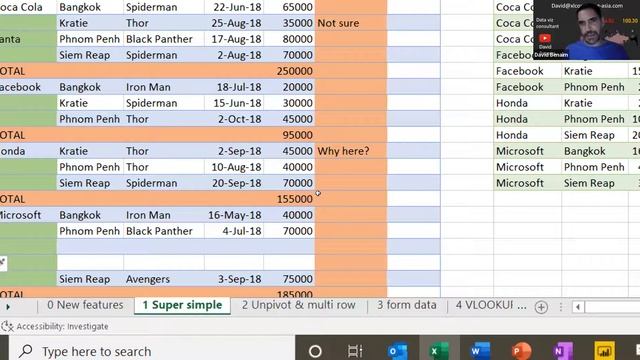Click the sheet tab bar resize handle dots

561,307
